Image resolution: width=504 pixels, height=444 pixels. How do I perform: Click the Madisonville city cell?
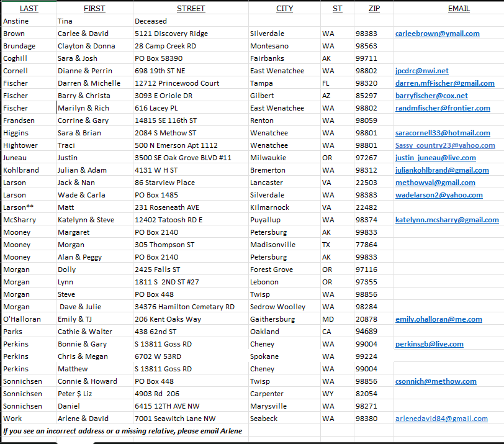tap(284, 245)
